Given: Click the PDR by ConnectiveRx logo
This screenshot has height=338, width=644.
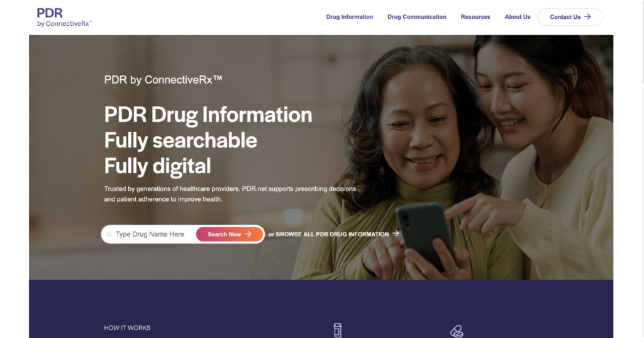Looking at the screenshot, I should pos(64,17).
